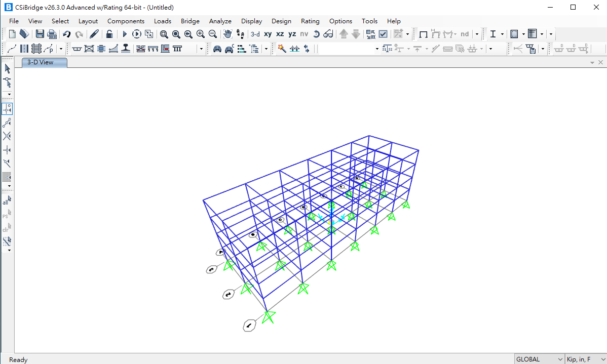Select all objects with the all tool
Image resolution: width=607 pixels, height=364 pixels.
click(7, 200)
